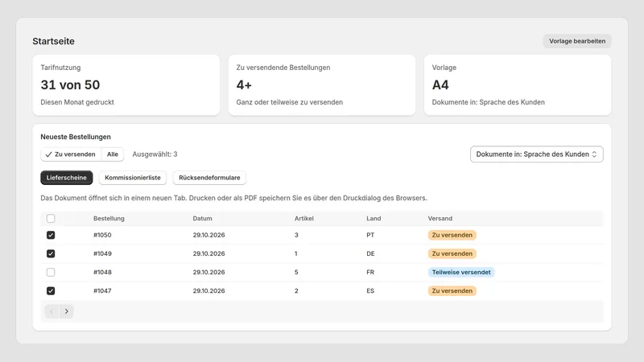Image resolution: width=644 pixels, height=362 pixels.
Task: Click the Teilweise versendet status badge
Action: point(461,272)
